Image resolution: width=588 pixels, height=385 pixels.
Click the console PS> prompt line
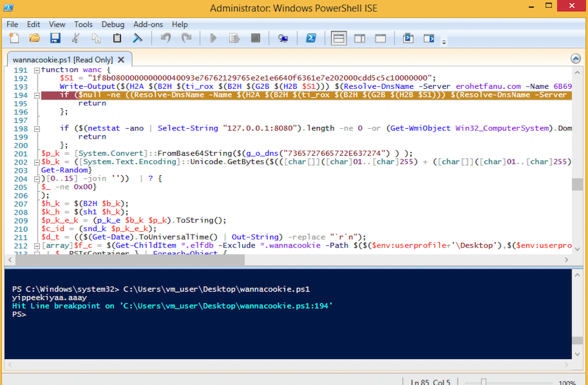tap(19, 314)
